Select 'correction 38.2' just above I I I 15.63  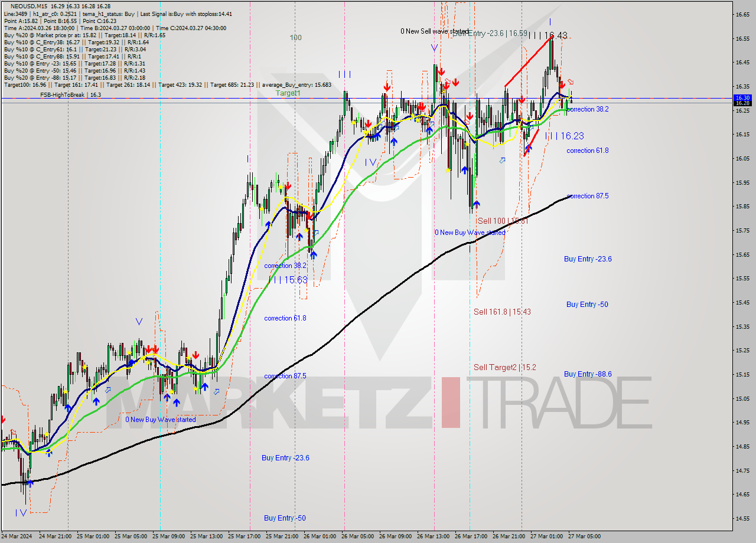click(285, 266)
